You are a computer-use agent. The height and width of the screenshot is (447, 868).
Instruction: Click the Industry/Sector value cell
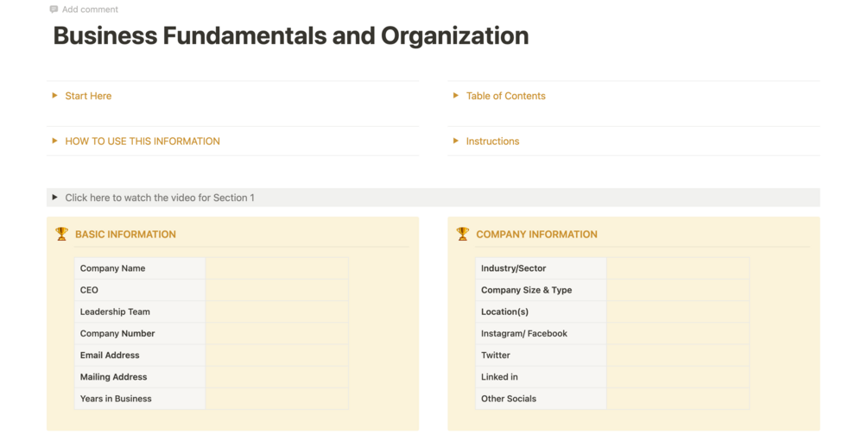(x=677, y=268)
